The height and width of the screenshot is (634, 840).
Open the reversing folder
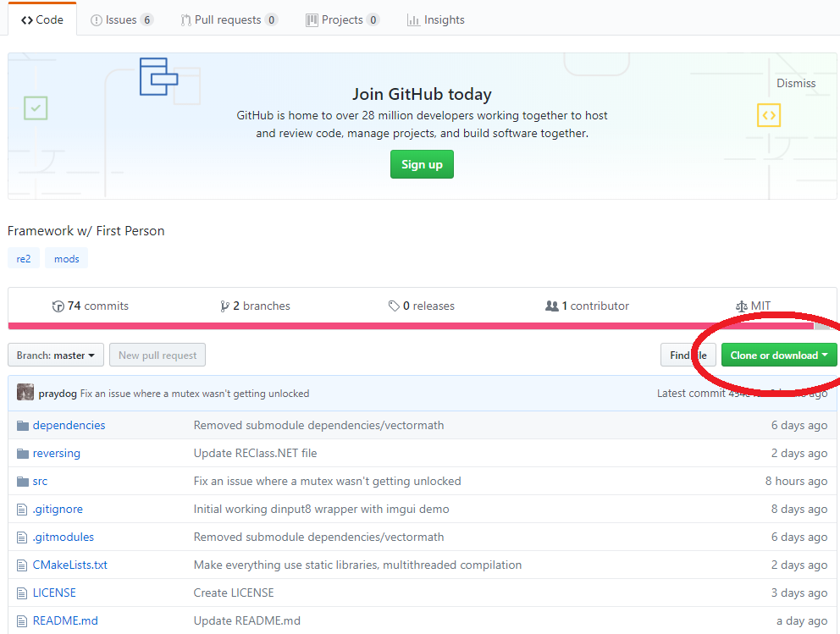[56, 453]
